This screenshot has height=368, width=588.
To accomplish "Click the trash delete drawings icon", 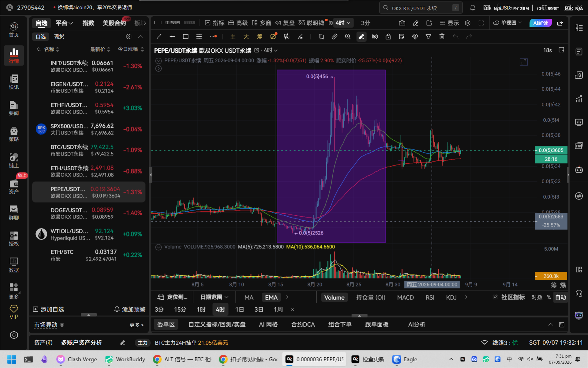I will click(x=442, y=37).
